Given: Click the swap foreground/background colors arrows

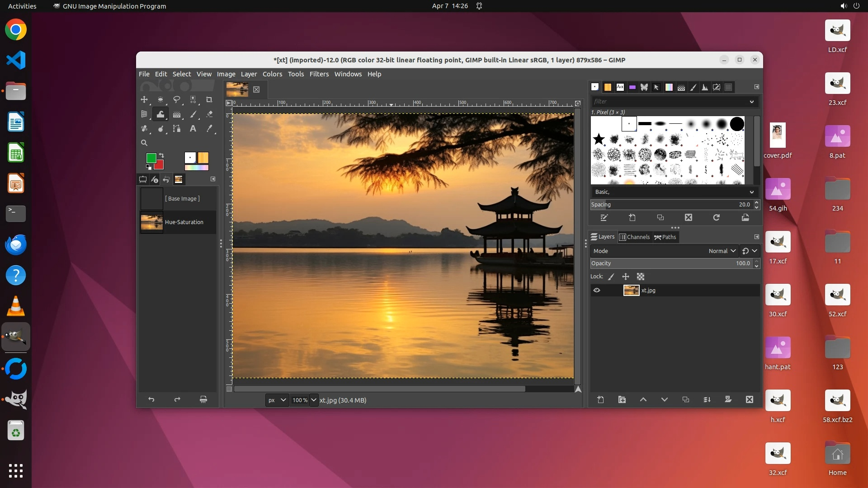Looking at the screenshot, I should (161, 155).
